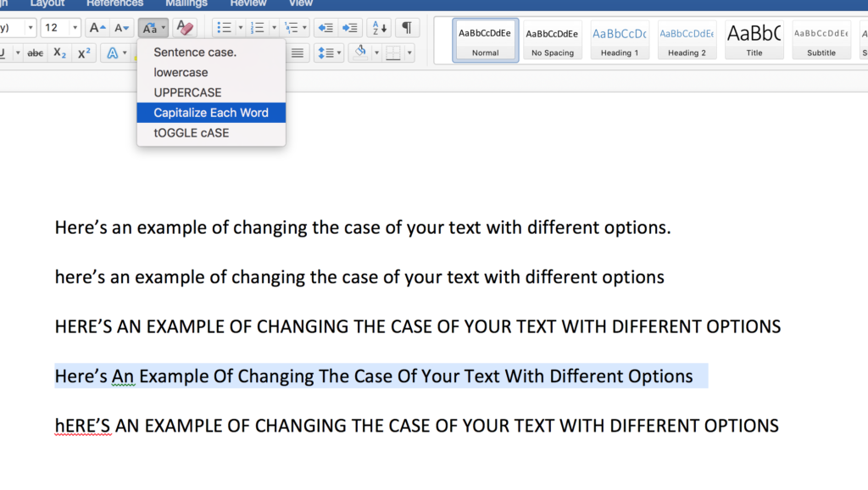Open the font size dropdown arrow
868x490 pixels.
coord(75,28)
